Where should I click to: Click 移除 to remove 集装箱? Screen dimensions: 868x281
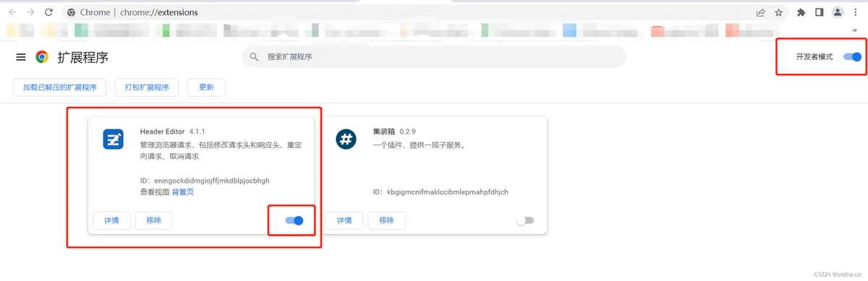coord(387,220)
